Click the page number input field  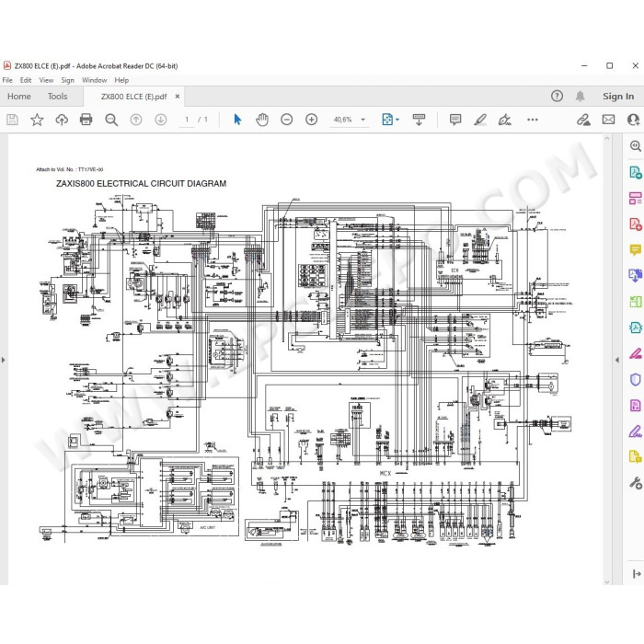(187, 120)
